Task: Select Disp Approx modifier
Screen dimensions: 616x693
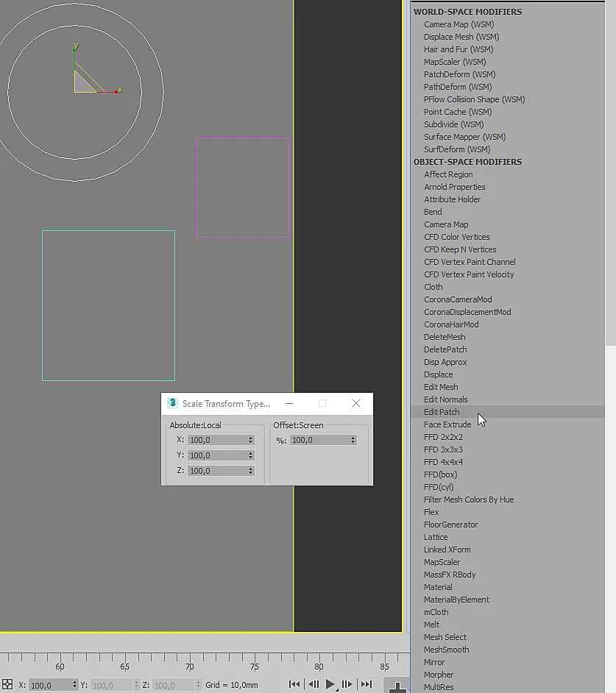Action: [x=445, y=362]
